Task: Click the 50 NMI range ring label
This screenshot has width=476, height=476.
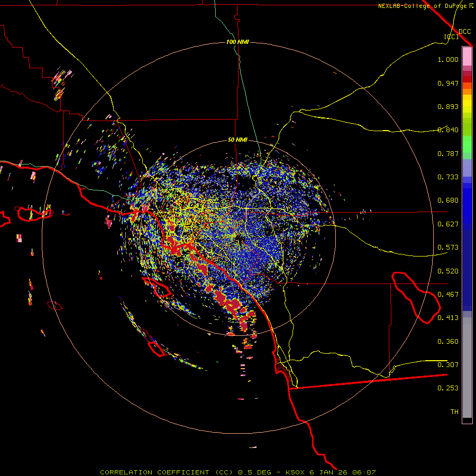Action: pyautogui.click(x=237, y=140)
